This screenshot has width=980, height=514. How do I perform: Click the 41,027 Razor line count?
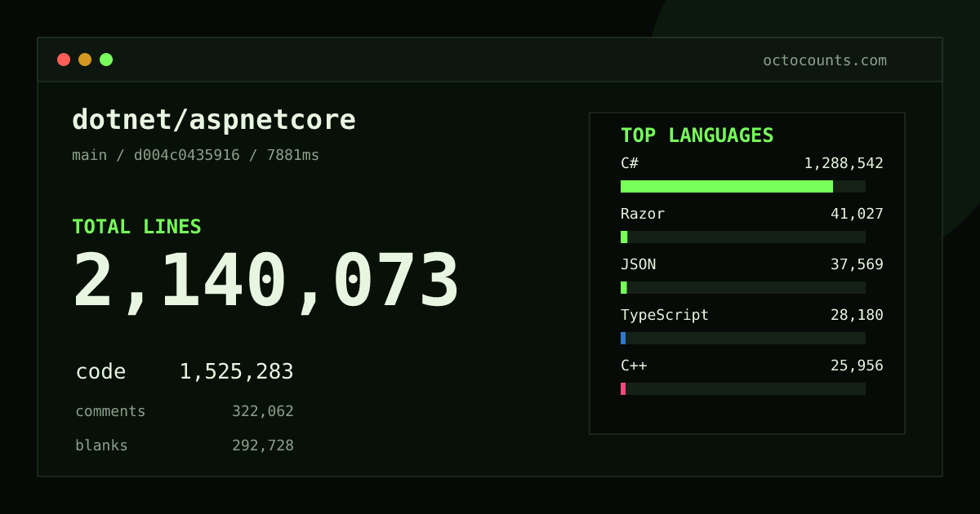pyautogui.click(x=857, y=214)
